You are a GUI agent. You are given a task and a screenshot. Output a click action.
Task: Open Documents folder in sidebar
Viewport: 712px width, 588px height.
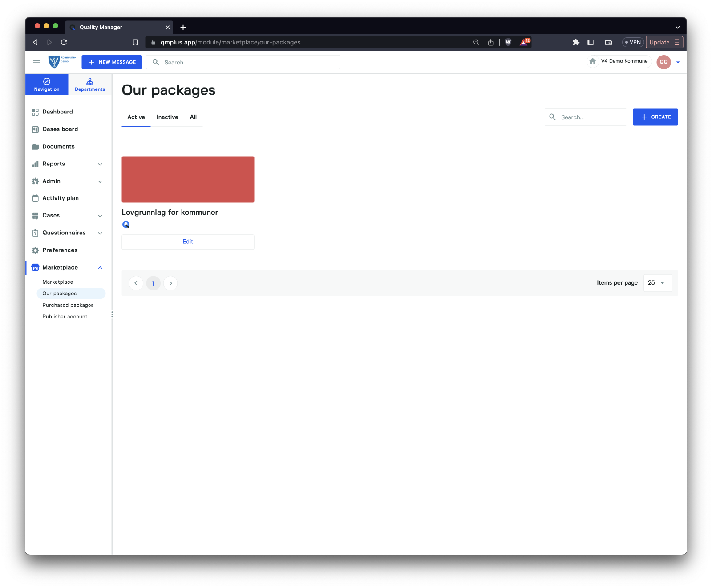pos(36,147)
